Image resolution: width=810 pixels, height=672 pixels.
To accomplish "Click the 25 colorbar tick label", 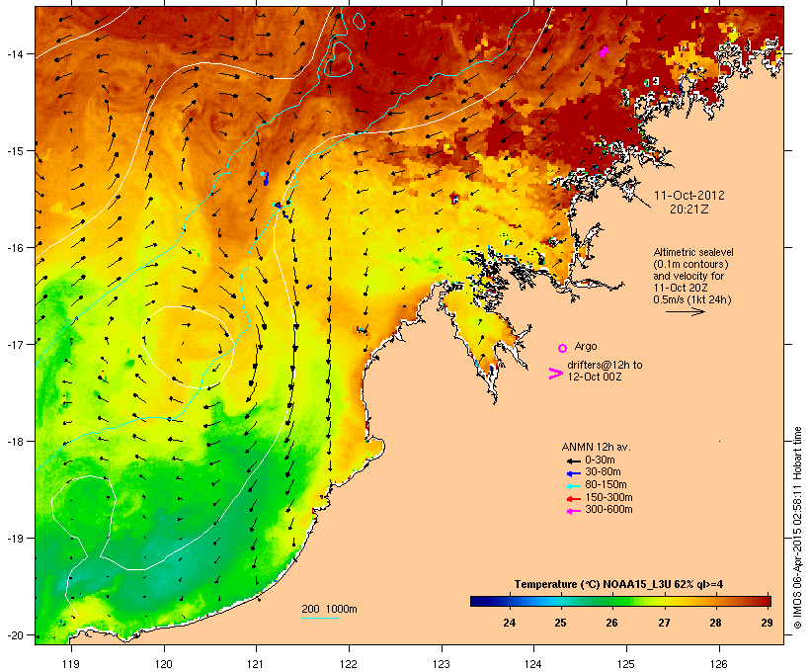I will click(560, 623).
